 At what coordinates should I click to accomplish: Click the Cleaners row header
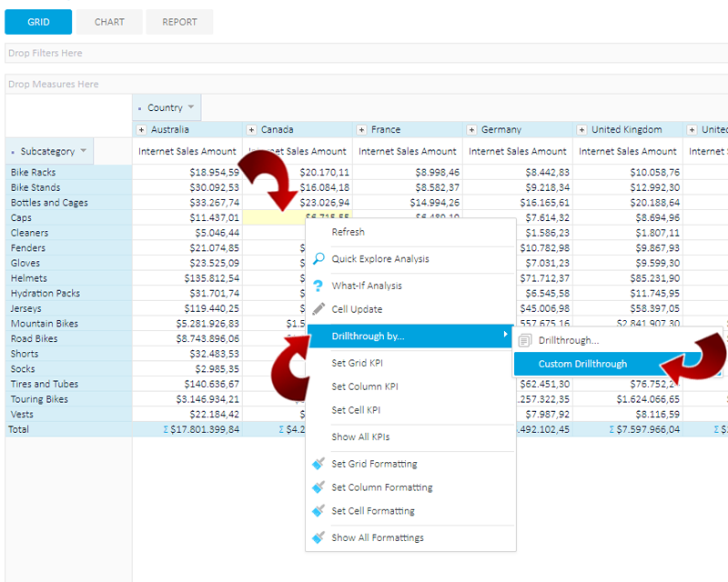(x=69, y=233)
